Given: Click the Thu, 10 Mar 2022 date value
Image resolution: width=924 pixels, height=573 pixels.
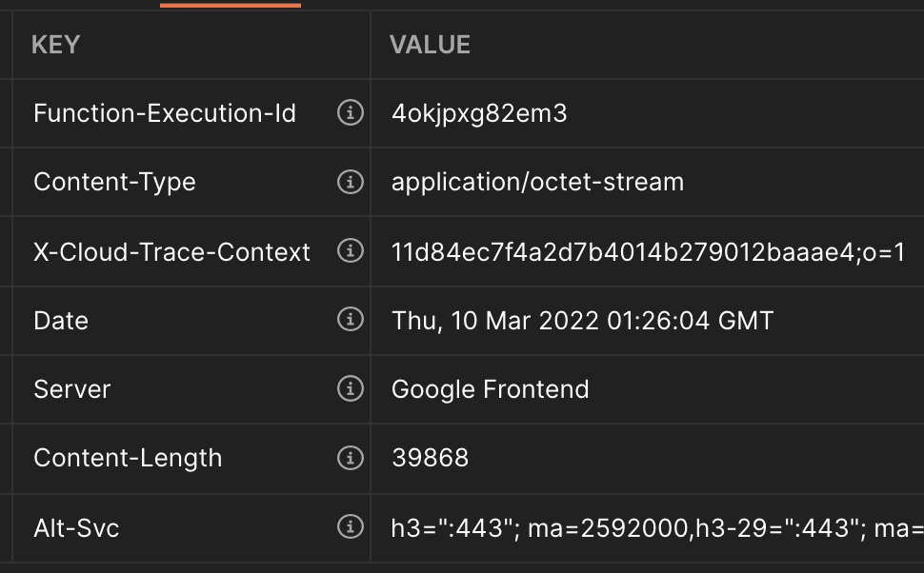Looking at the screenshot, I should click(x=582, y=321).
